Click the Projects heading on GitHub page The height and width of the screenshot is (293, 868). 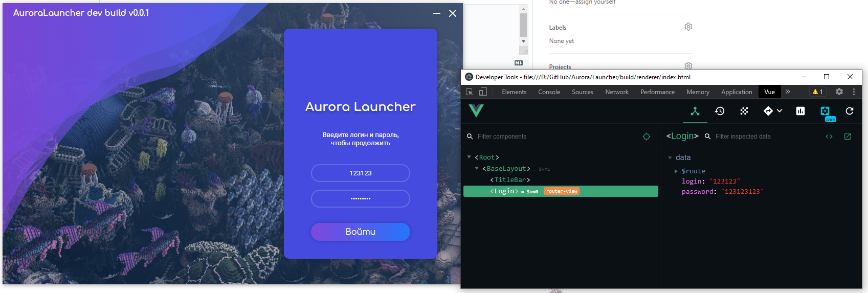pos(560,66)
